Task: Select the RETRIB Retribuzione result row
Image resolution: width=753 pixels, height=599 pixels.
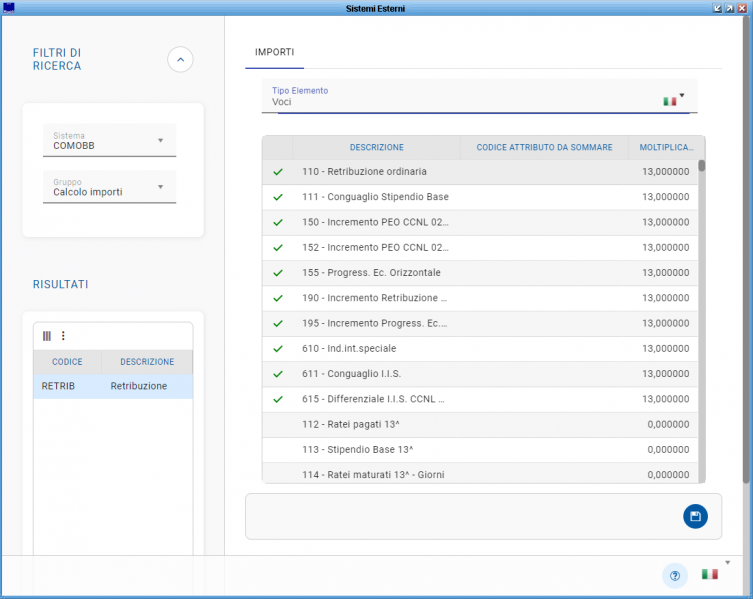Action: click(x=113, y=386)
